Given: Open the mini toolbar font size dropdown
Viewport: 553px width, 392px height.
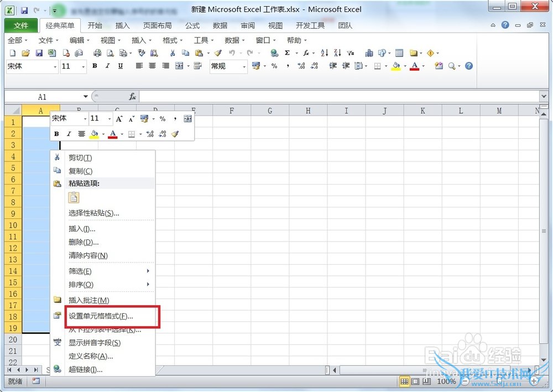Looking at the screenshot, I should click(x=109, y=119).
